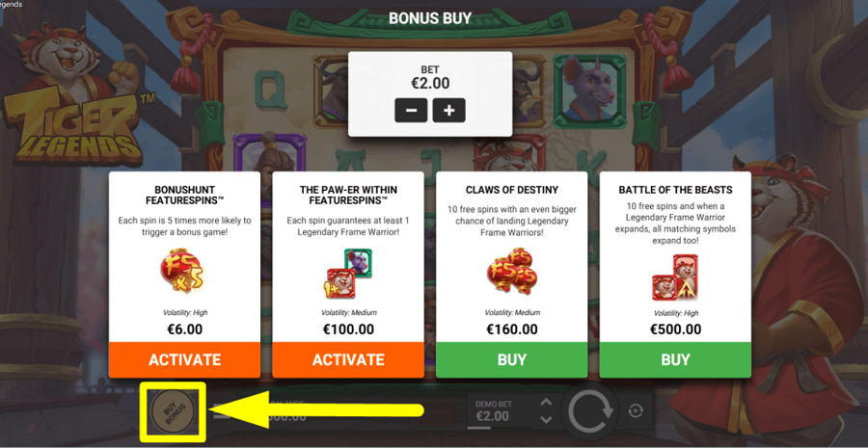The height and width of the screenshot is (448, 868).
Task: Click the expanding tiger symbol icon
Action: (675, 277)
